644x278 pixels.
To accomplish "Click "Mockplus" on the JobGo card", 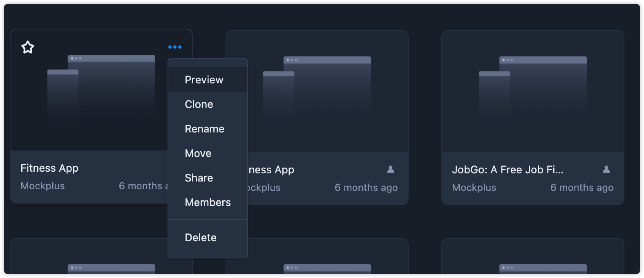I will [474, 188].
